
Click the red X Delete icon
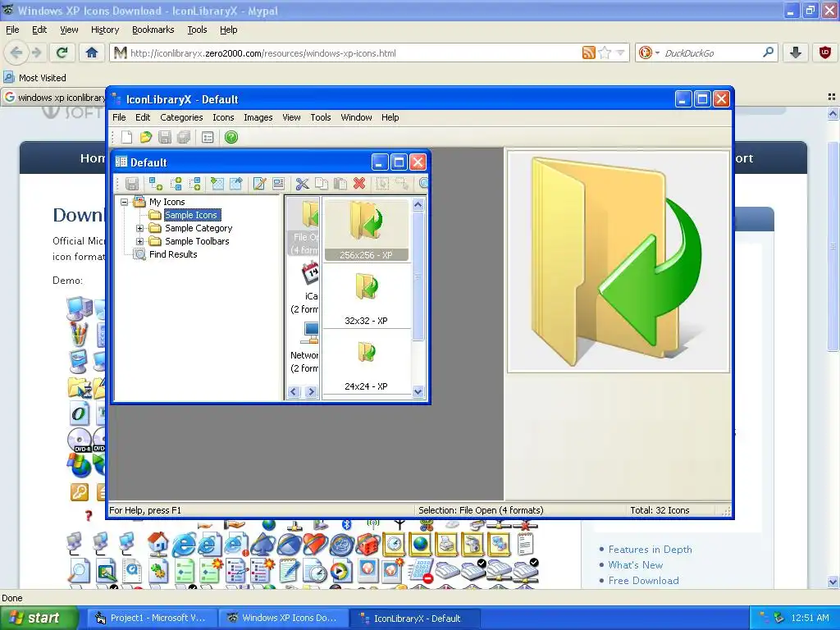(359, 183)
